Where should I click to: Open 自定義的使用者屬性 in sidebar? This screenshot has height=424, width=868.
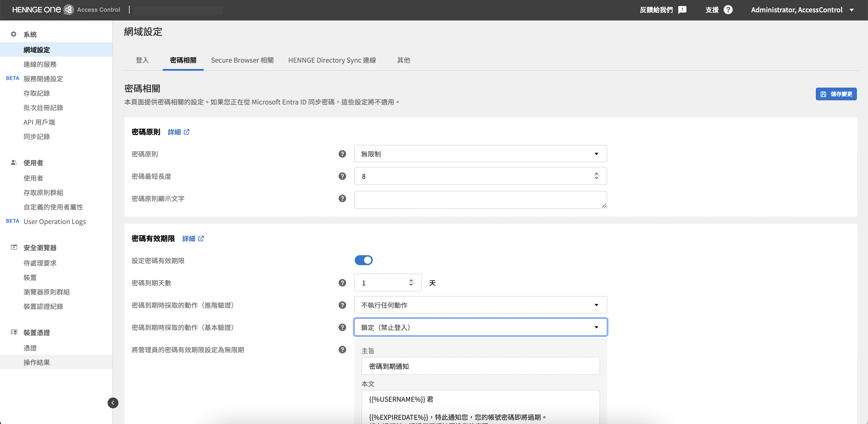coord(53,207)
